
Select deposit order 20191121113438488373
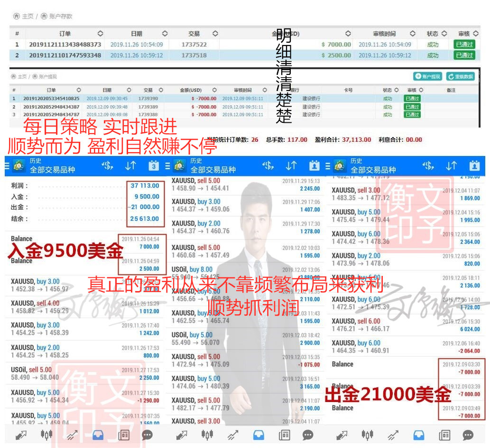pos(65,45)
